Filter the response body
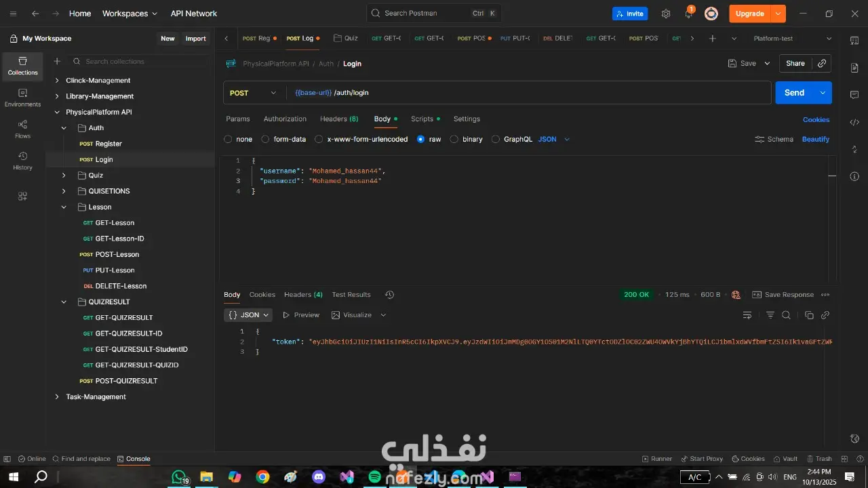This screenshot has height=488, width=868. tap(770, 315)
